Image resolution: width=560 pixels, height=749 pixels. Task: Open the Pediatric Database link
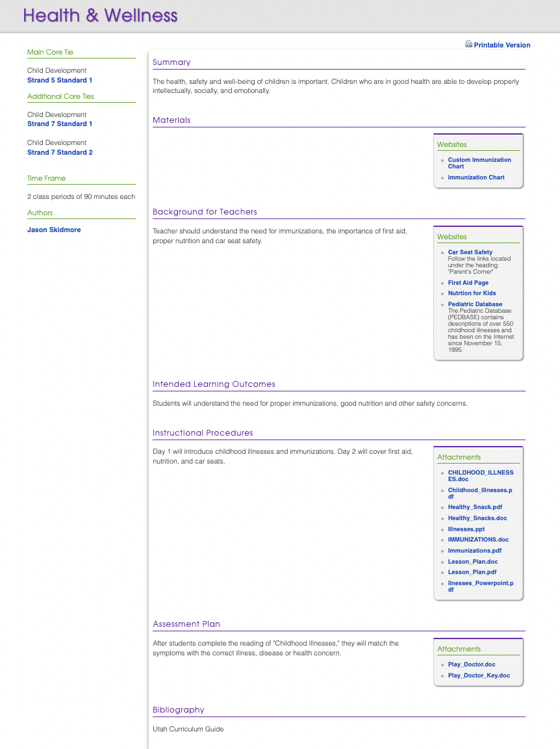coord(475,304)
